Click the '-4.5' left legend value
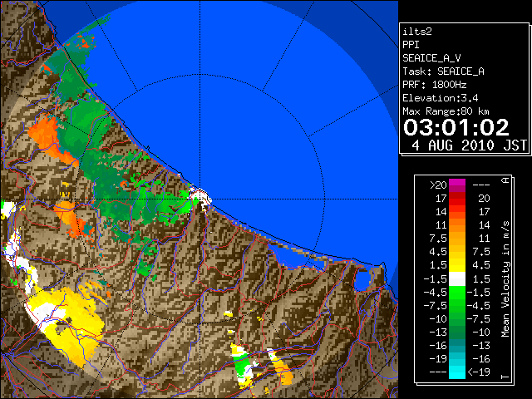Viewport: 532px width, 399px height. [x=435, y=293]
